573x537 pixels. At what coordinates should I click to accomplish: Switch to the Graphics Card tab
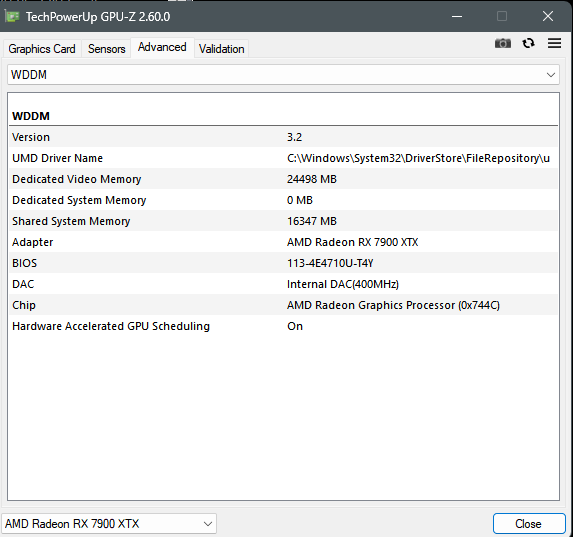42,49
